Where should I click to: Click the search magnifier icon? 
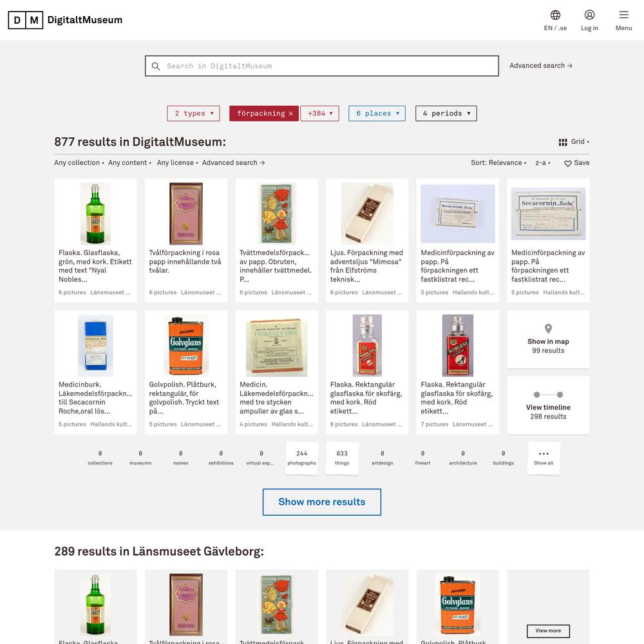point(156,66)
